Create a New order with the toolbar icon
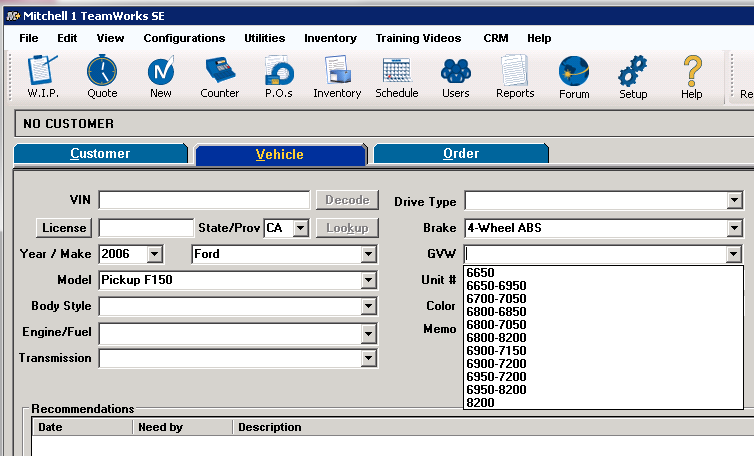 [161, 76]
